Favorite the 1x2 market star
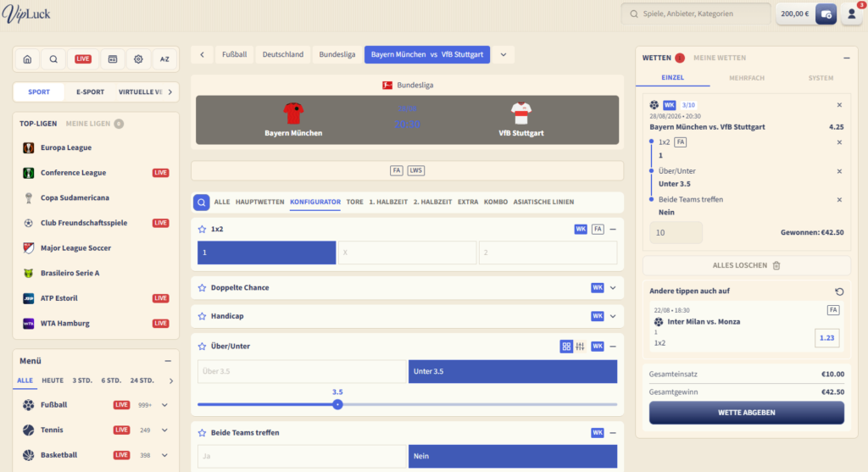 pyautogui.click(x=202, y=229)
